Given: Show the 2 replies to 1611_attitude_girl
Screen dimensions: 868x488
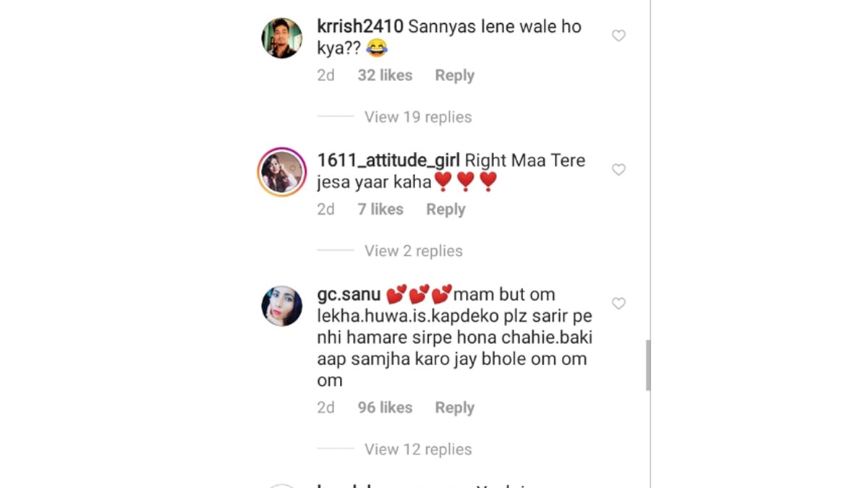Looking at the screenshot, I should [413, 250].
